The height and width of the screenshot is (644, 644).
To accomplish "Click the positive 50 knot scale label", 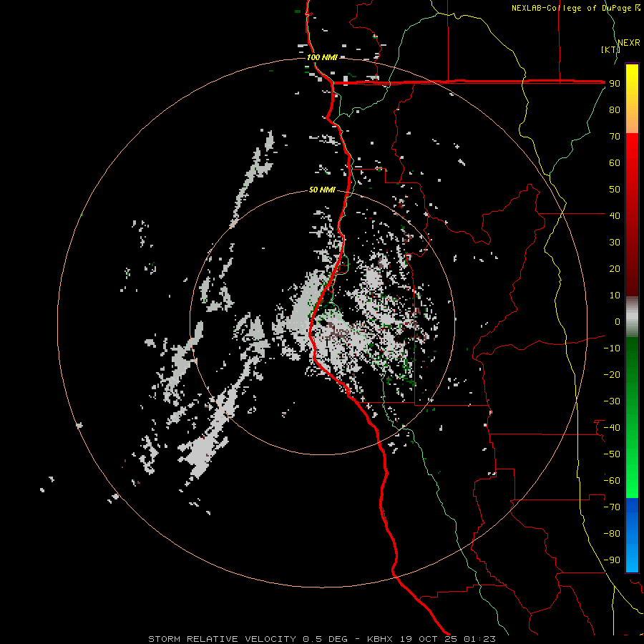I will coord(615,190).
